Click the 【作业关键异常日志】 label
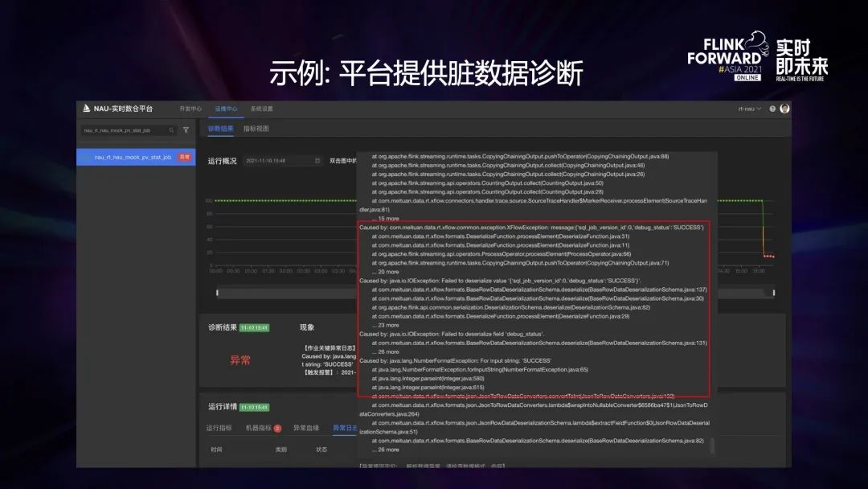Viewport: 868px width, 489px height. 329,347
